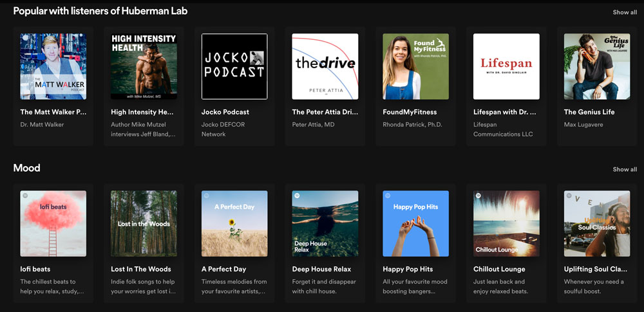Click the 'Jocko Podcast' title text
The width and height of the screenshot is (644, 312).
(x=225, y=112)
